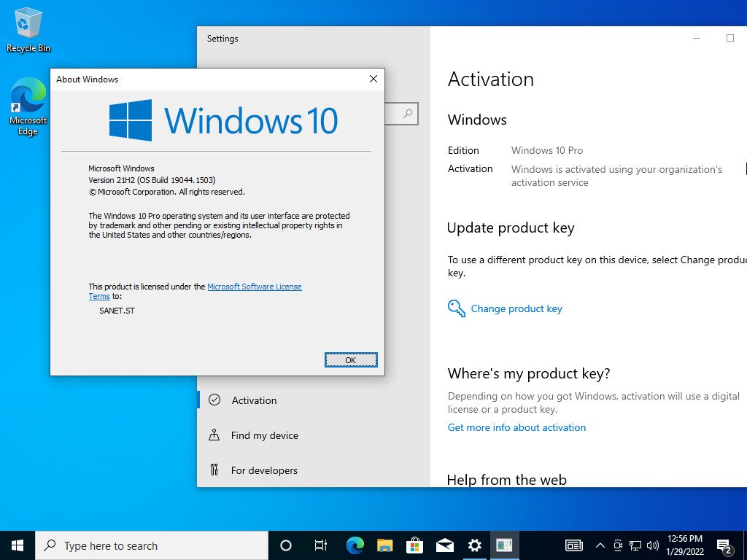Image resolution: width=747 pixels, height=560 pixels.
Task: Maximize the Settings window
Action: [x=729, y=38]
